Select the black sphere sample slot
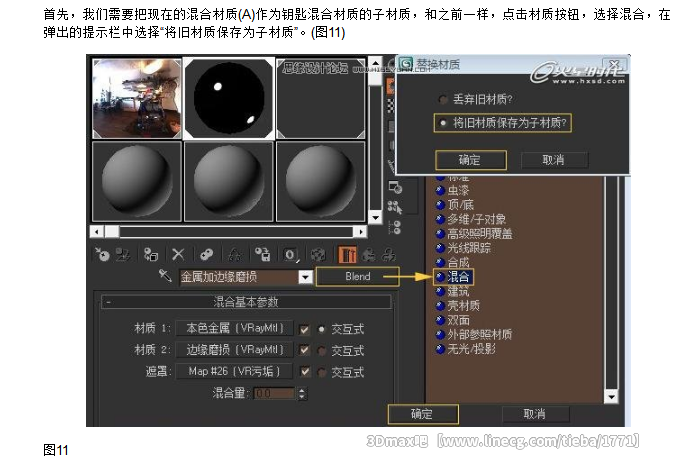The image size is (679, 460). pyautogui.click(x=229, y=99)
